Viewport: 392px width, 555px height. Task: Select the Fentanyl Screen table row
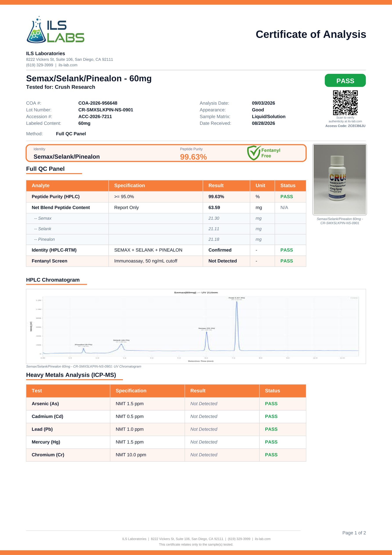(x=166, y=261)
